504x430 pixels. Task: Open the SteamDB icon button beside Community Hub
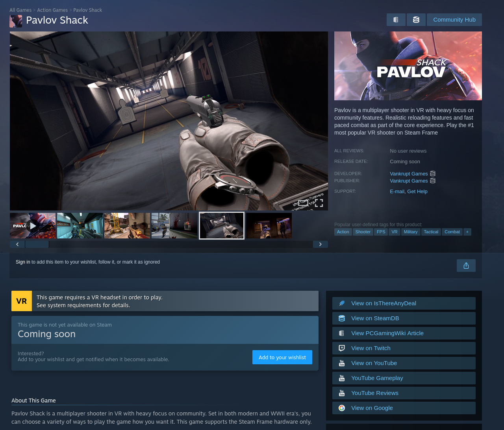(x=416, y=20)
